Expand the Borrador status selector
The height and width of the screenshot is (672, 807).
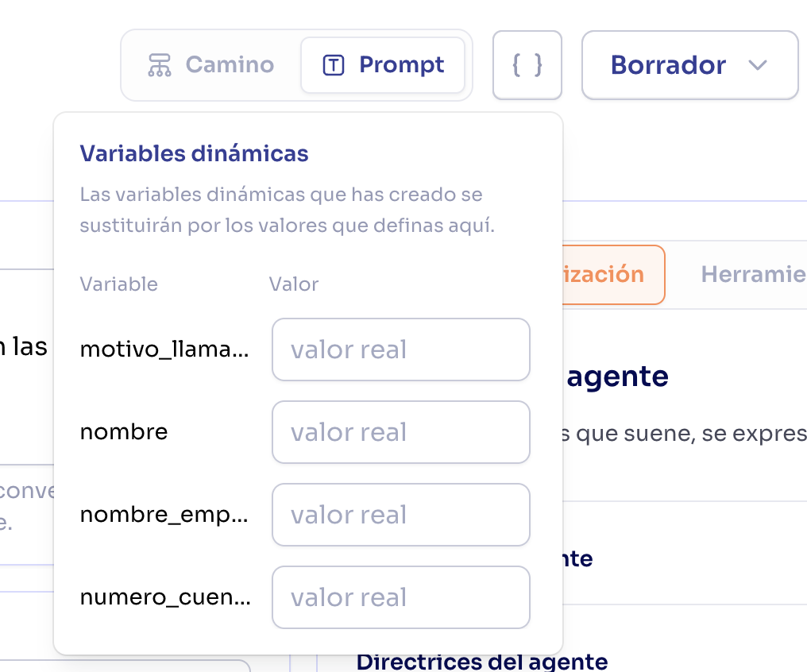(x=689, y=65)
